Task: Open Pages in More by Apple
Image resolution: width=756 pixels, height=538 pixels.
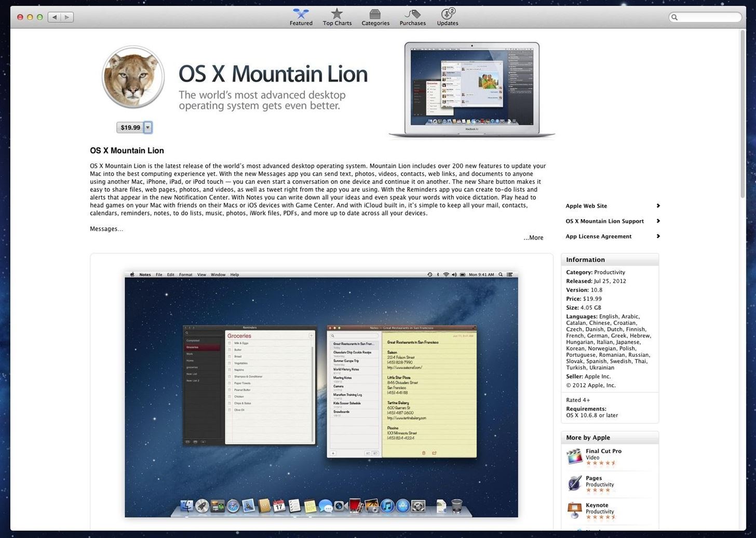Action: [593, 478]
